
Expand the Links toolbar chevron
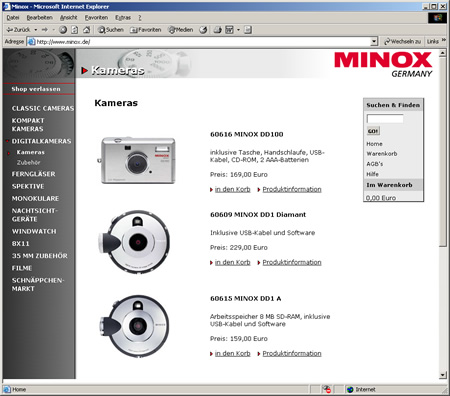point(444,41)
